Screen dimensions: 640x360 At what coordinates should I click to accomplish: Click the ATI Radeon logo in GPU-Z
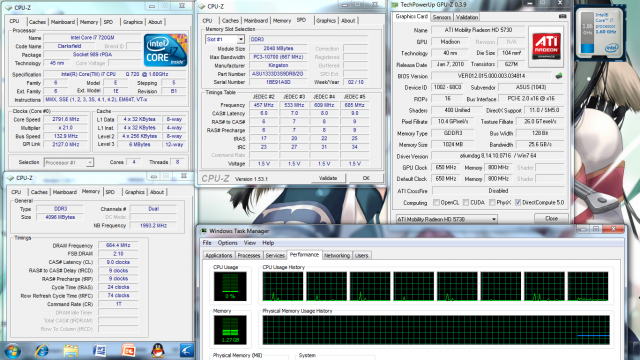(546, 47)
